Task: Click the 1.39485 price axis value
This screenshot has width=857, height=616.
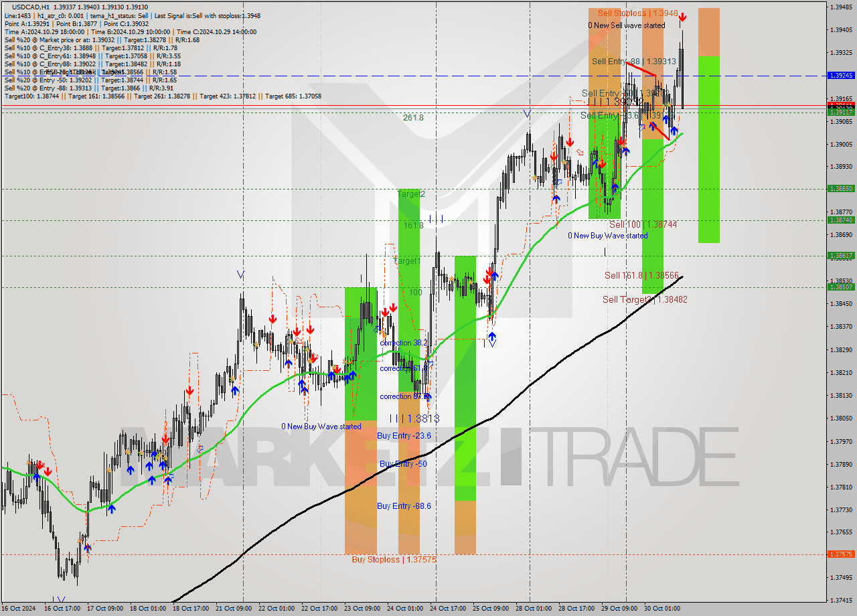Action: [841, 7]
